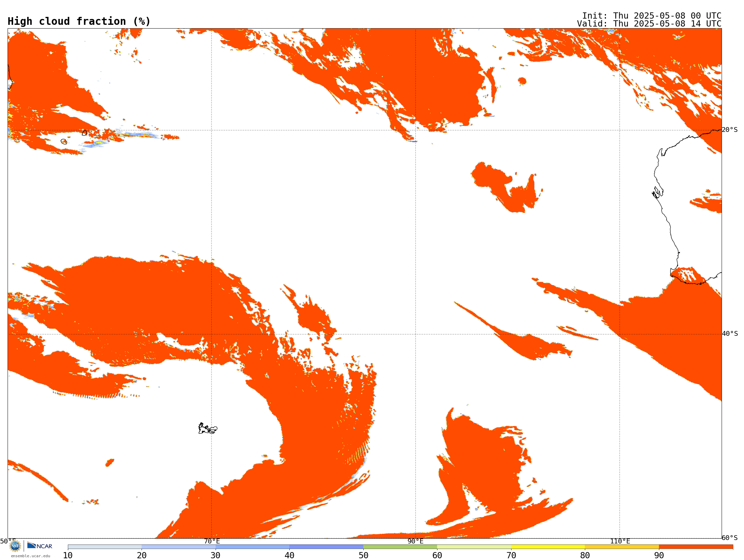Click the colorbar tick label 20

(x=142, y=556)
